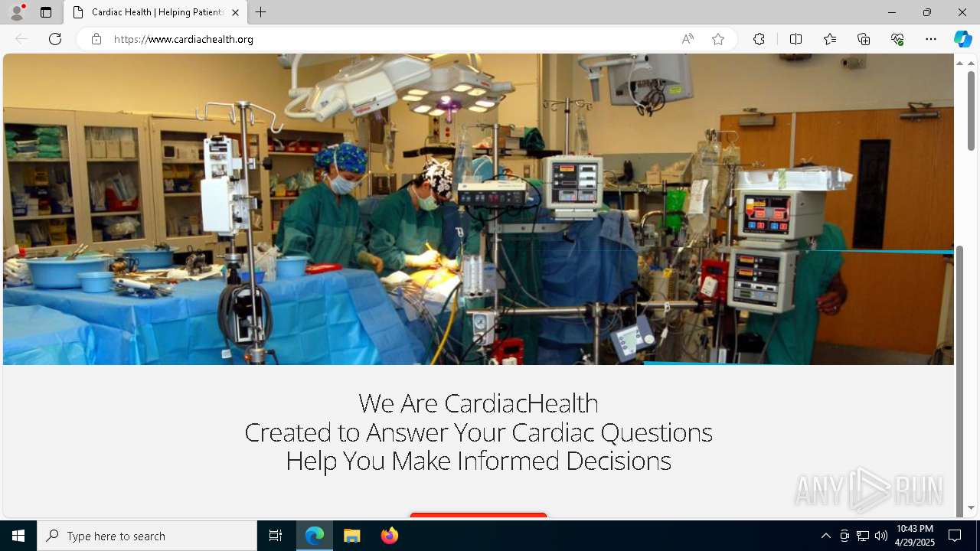The image size is (980, 551).
Task: Open the Favorites list
Action: tap(830, 39)
